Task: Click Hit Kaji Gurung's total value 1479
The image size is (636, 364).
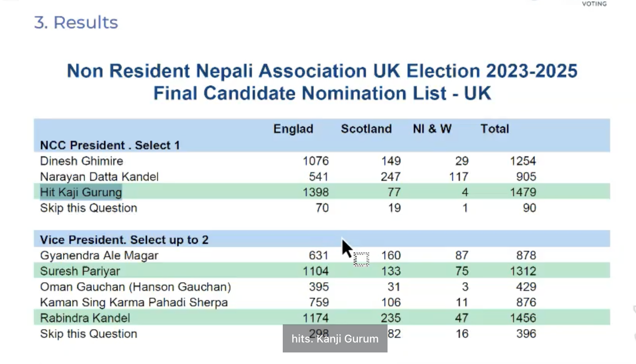Action: [523, 192]
